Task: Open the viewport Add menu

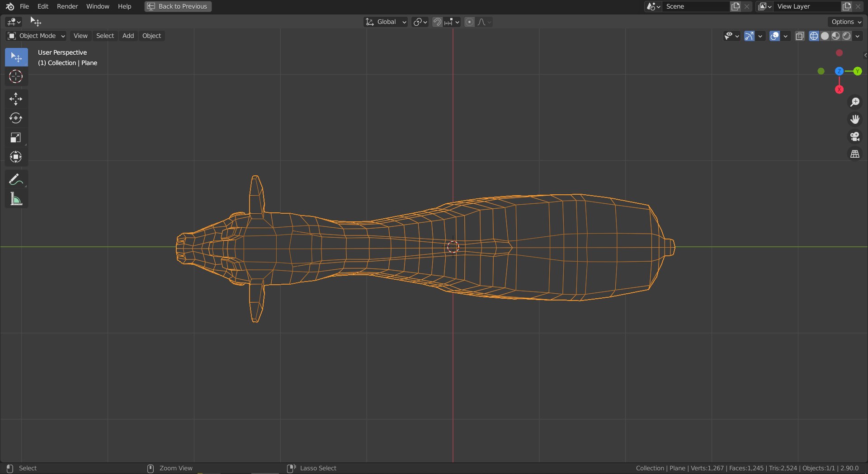Action: pos(128,36)
